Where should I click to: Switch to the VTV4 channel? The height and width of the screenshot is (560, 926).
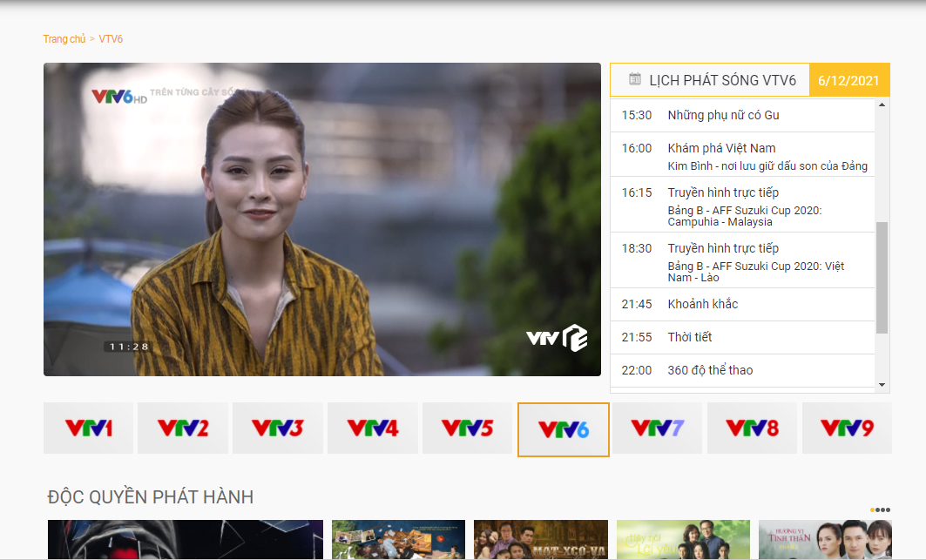[x=373, y=428]
